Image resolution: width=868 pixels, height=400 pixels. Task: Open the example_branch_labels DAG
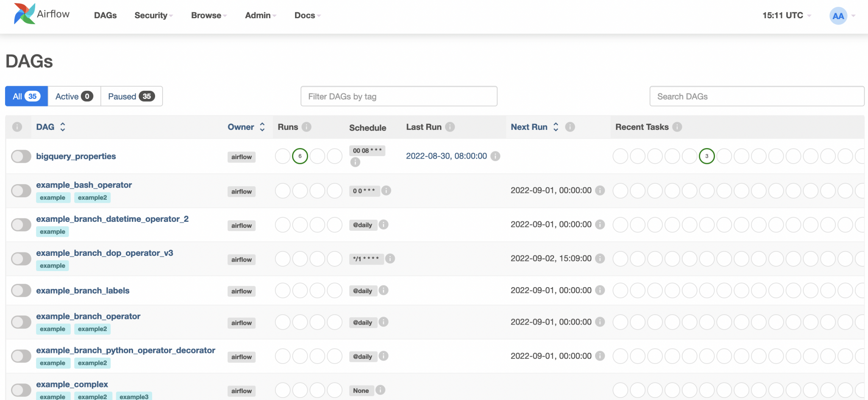[83, 291]
